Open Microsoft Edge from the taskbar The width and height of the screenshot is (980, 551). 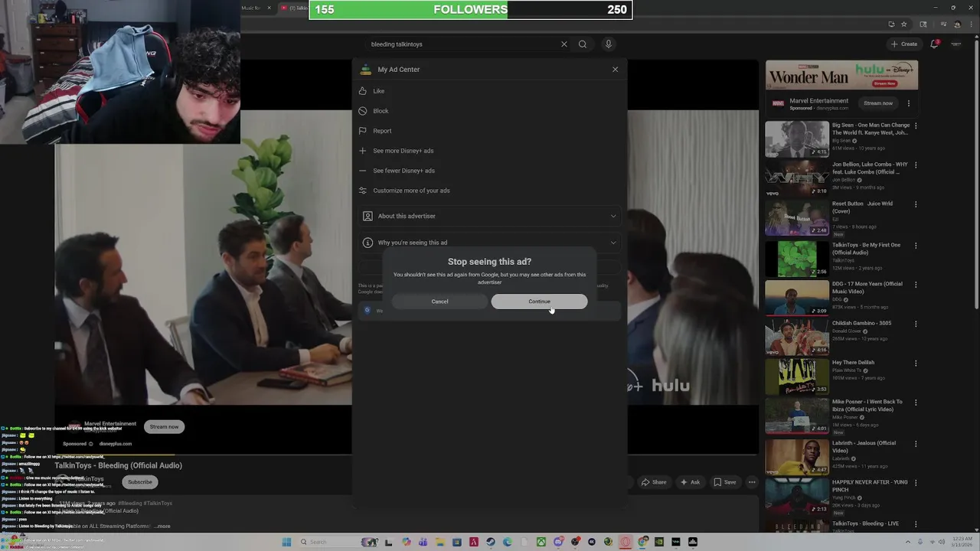pyautogui.click(x=507, y=542)
